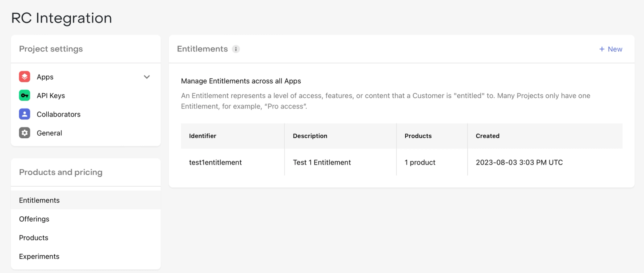This screenshot has height=273, width=644.
Task: Open Experiments
Action: (x=86, y=257)
